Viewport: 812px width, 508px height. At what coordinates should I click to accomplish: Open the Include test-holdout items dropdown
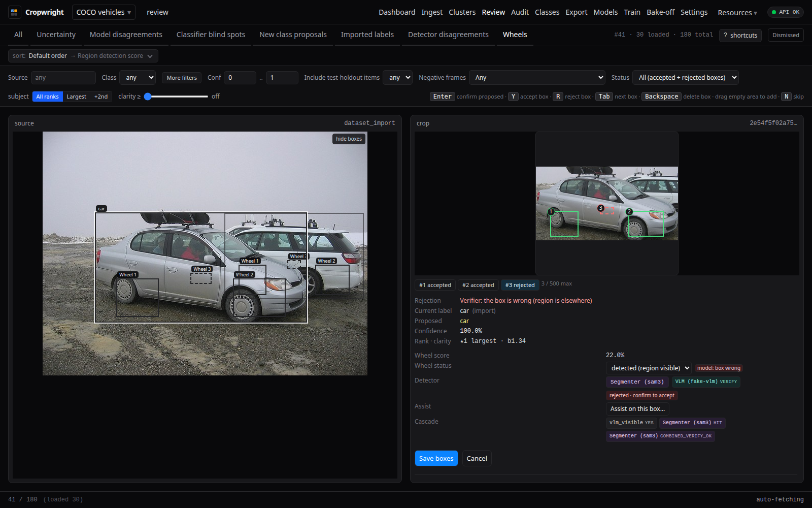click(397, 78)
